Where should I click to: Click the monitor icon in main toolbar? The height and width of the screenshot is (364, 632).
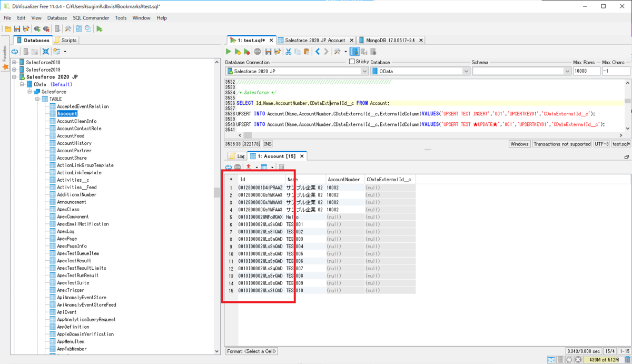[x=88, y=29]
